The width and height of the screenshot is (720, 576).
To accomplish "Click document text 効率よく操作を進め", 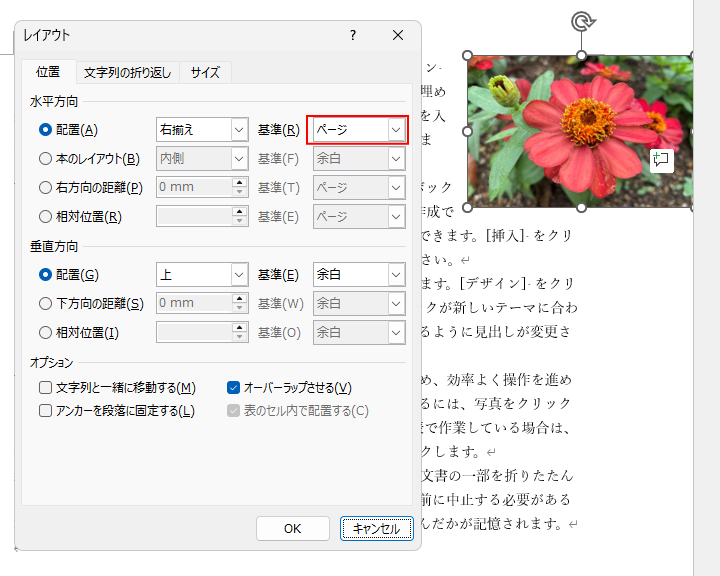I will pos(509,380).
